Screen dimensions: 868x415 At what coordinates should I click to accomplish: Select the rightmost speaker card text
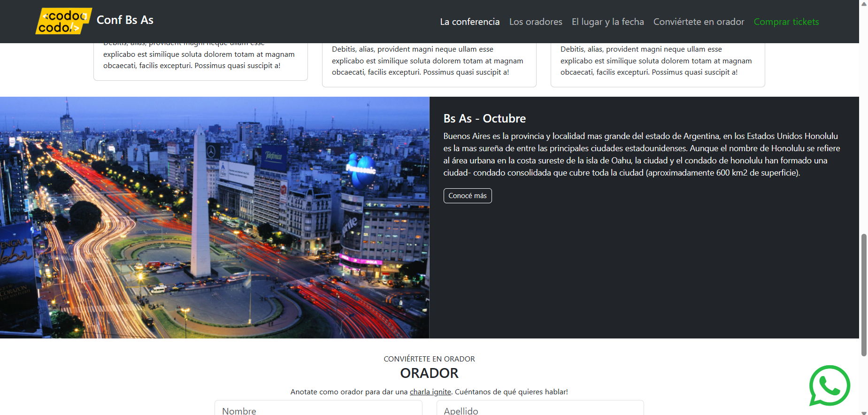pyautogui.click(x=656, y=61)
